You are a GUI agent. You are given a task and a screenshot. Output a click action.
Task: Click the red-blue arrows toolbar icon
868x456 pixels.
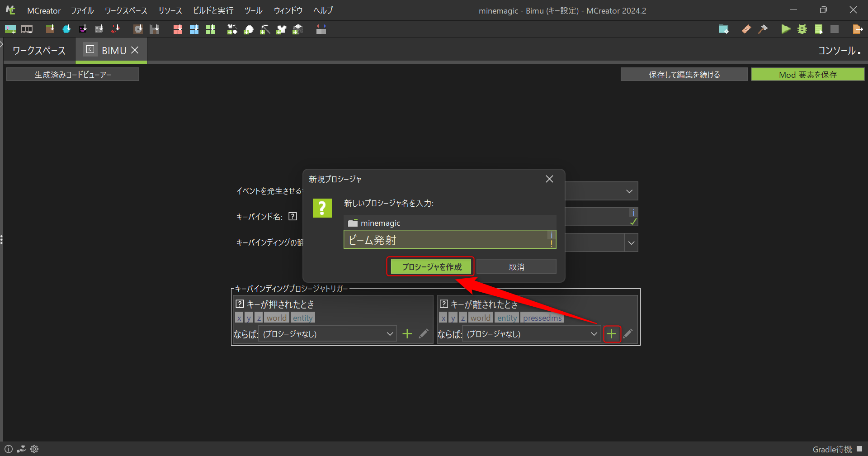(321, 29)
